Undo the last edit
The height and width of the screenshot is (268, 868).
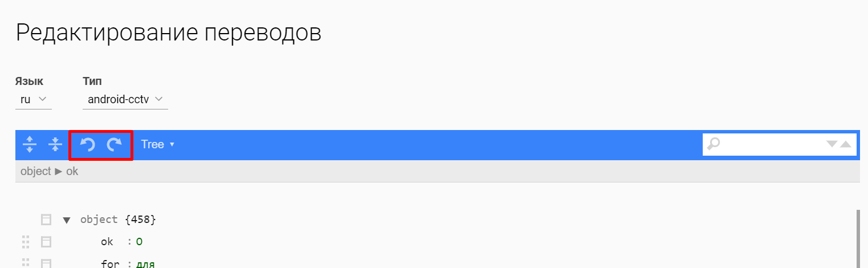(x=87, y=145)
